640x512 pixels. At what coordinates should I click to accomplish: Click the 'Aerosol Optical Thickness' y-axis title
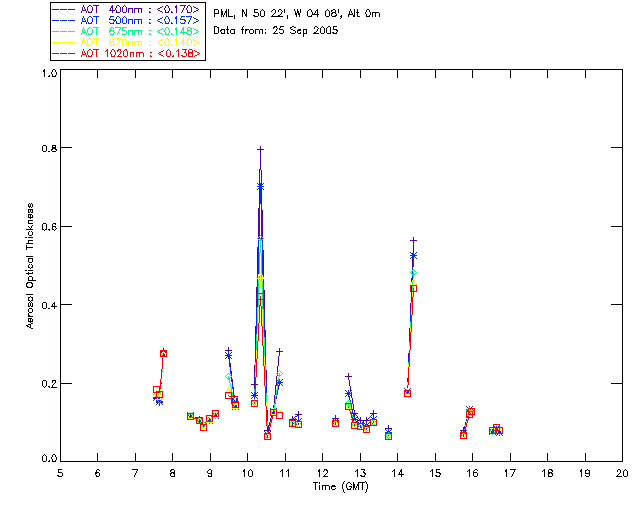pos(30,266)
